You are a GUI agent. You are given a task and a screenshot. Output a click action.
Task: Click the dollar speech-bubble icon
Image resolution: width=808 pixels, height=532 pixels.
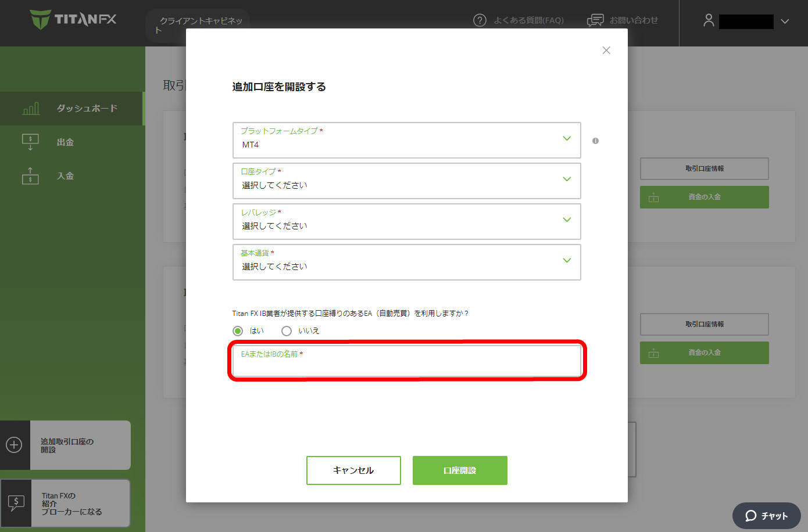(16, 503)
